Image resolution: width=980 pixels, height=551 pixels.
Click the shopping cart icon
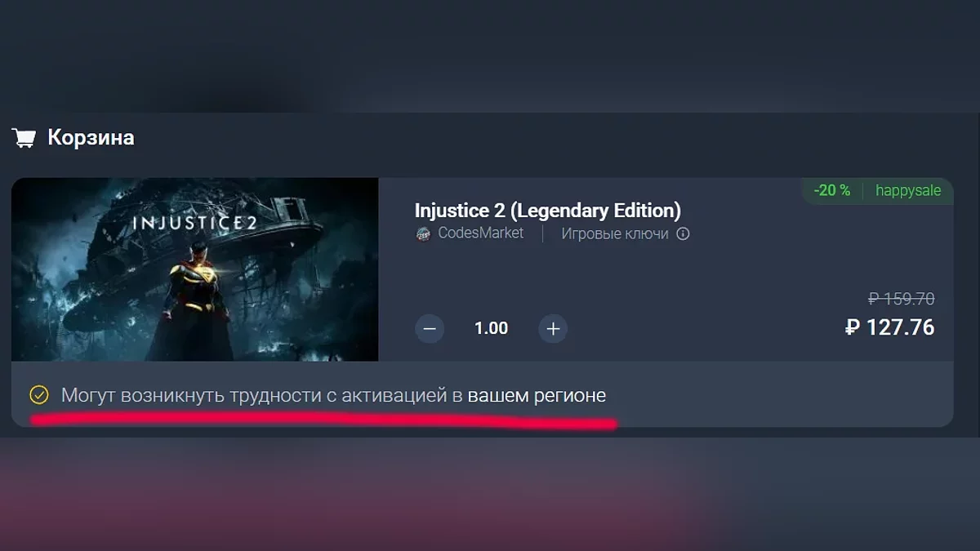coord(24,138)
